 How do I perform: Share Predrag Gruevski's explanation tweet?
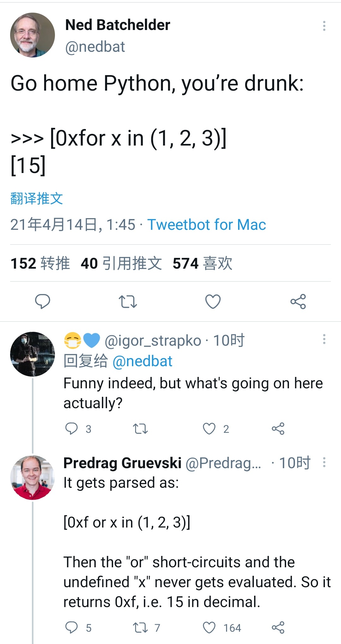(x=278, y=628)
